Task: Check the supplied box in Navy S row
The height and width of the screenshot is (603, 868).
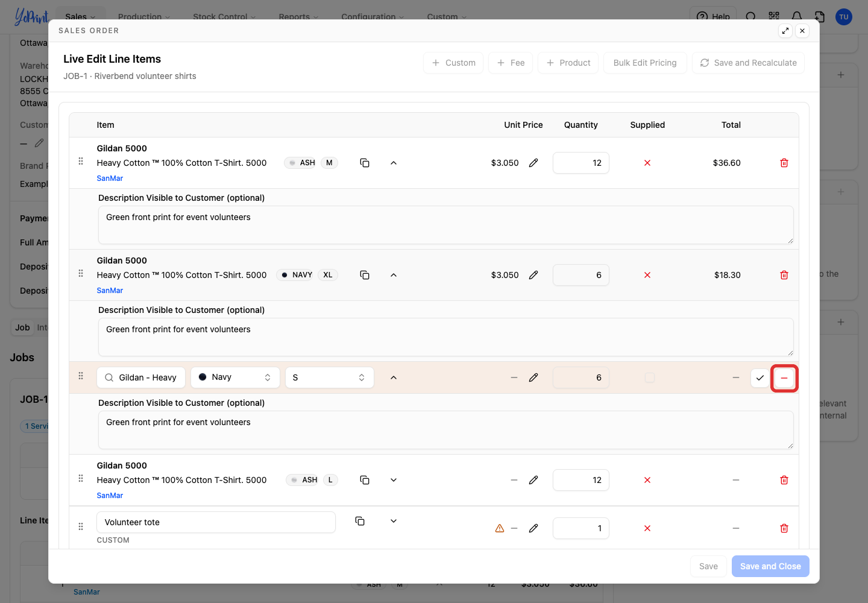Action: pyautogui.click(x=650, y=377)
